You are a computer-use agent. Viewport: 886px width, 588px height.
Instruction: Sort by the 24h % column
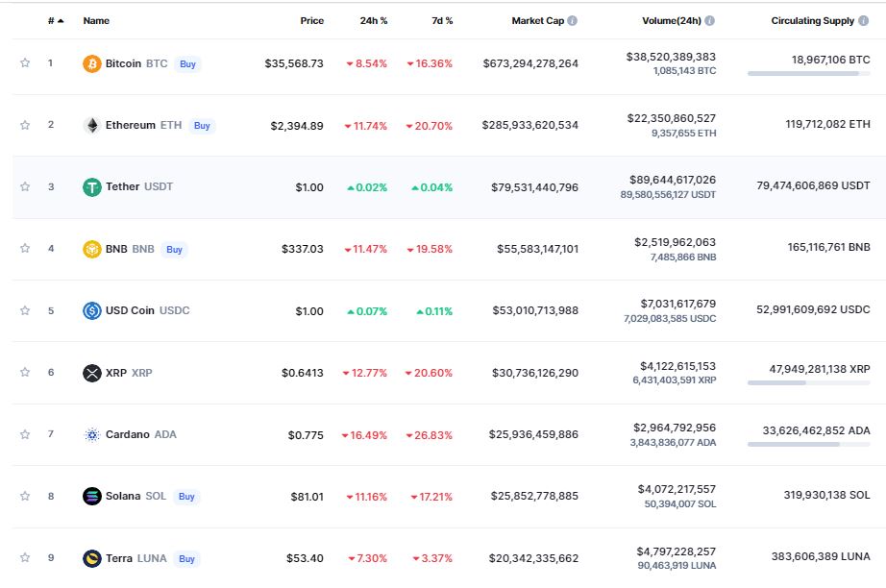tap(373, 20)
